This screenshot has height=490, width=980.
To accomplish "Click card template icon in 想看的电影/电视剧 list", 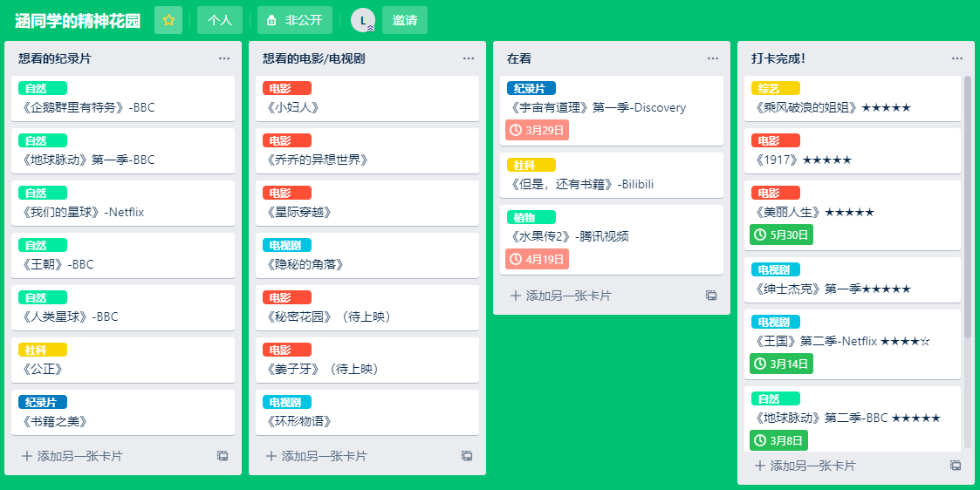I will (467, 456).
